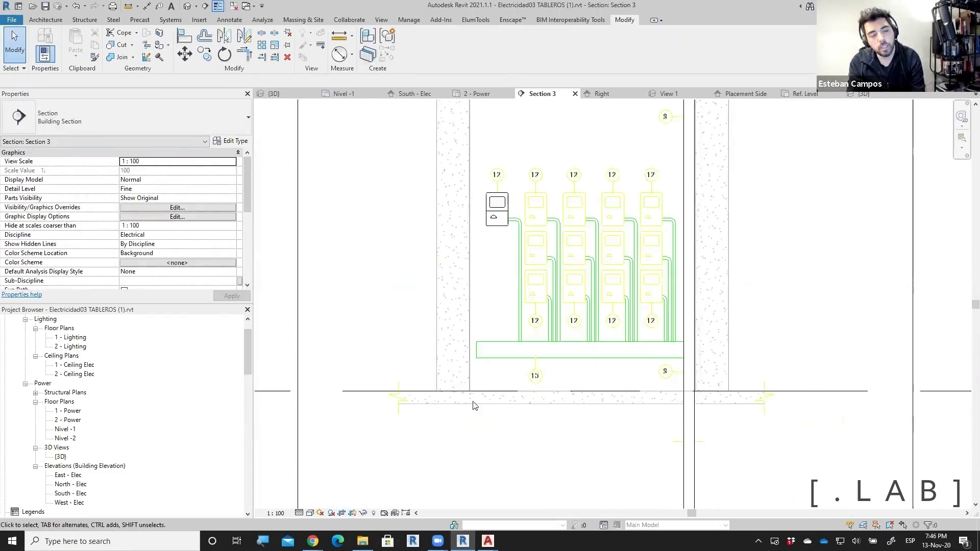Toggle Reveal Hidden Elements lightbulb in view bar
This screenshot has height=551, width=980.
pos(374,513)
